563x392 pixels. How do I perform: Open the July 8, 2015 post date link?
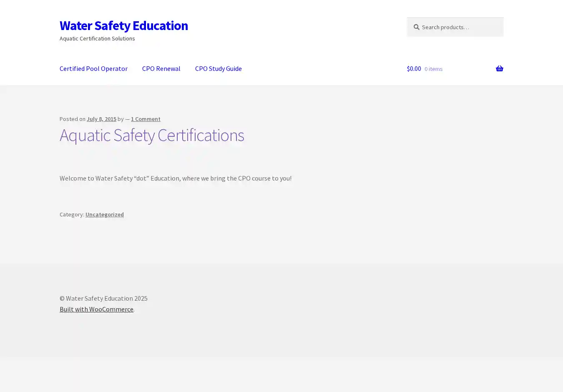(x=101, y=119)
